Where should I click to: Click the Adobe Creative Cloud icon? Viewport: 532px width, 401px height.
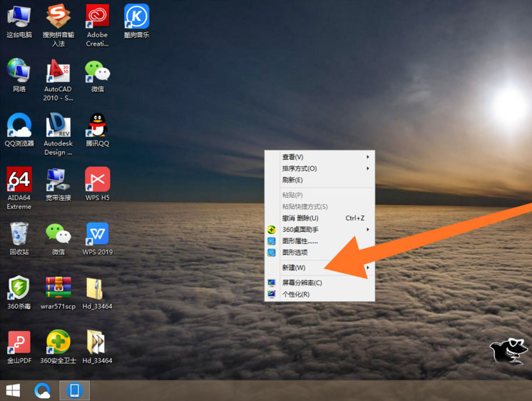(x=98, y=26)
